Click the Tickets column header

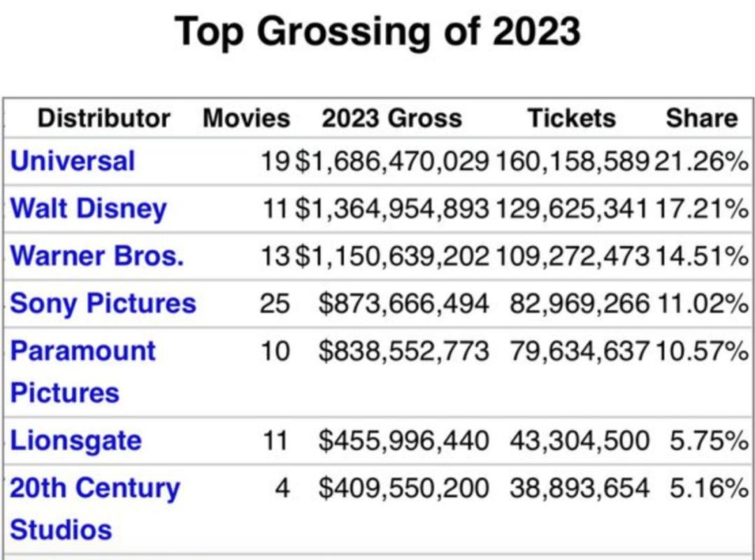click(x=571, y=118)
